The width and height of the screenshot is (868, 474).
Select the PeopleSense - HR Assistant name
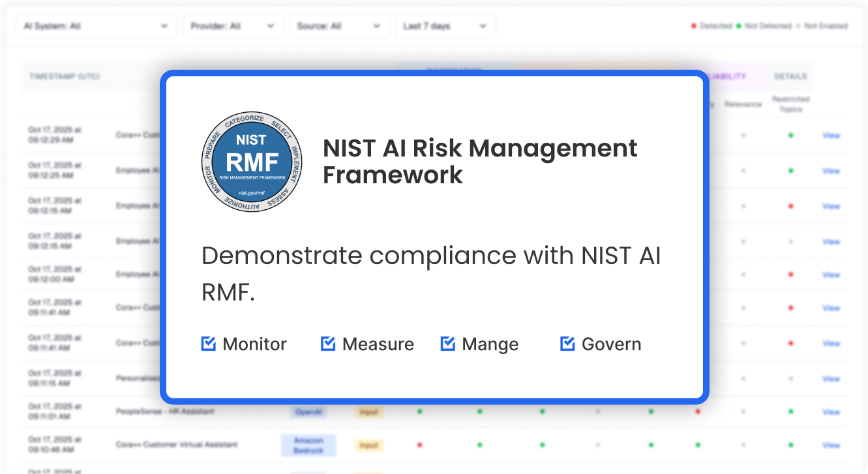point(165,412)
